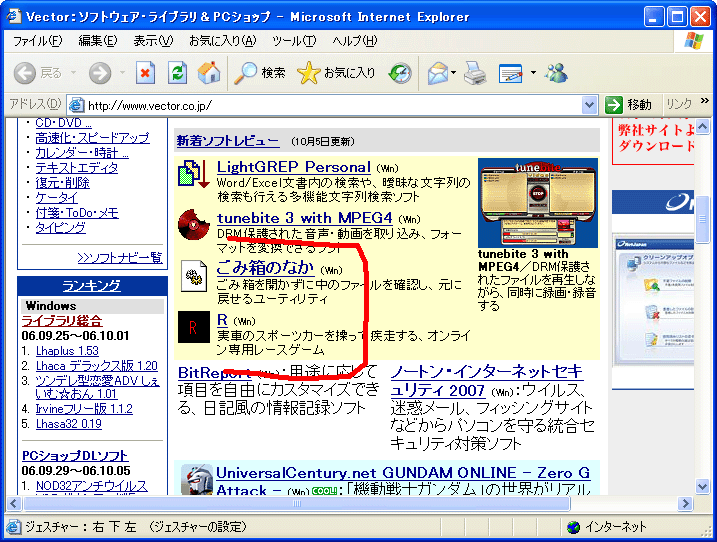717x542 pixels.
Task: Open >>ソフトナビ一覧 link
Action: coord(120,258)
